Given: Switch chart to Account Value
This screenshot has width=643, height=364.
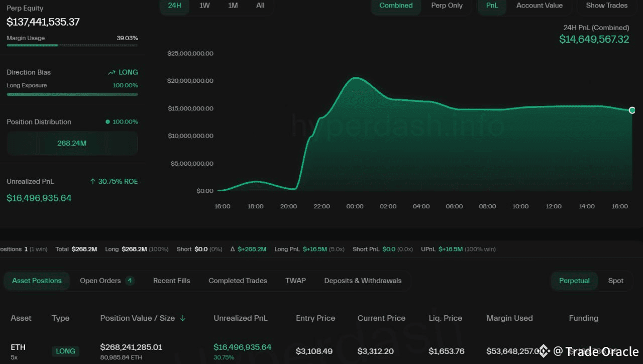Looking at the screenshot, I should 540,6.
